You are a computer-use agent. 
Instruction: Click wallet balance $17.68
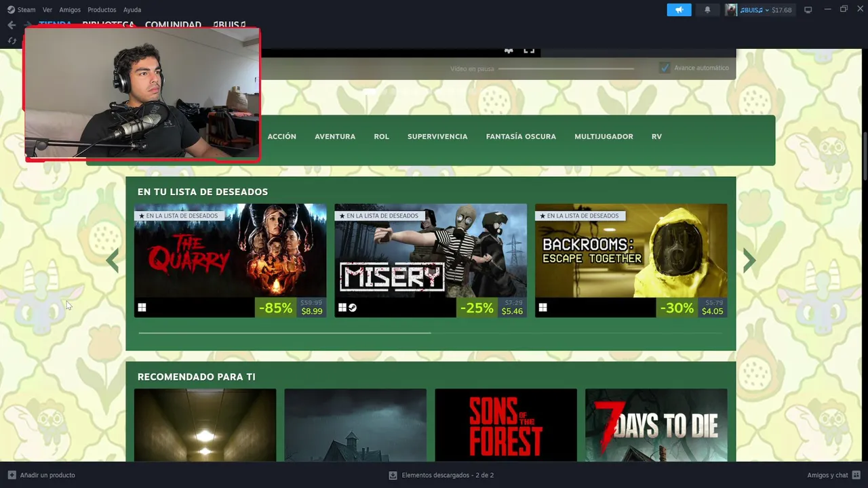click(781, 10)
